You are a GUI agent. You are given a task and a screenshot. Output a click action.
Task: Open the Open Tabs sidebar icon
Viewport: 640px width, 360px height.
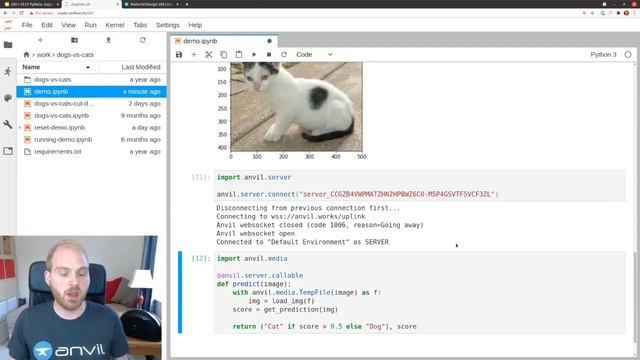click(8, 151)
